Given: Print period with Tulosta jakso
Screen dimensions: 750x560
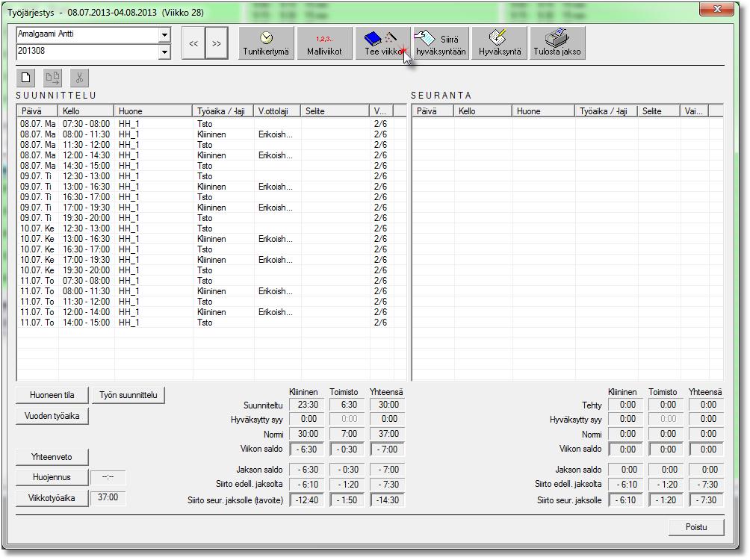Looking at the screenshot, I should [557, 43].
